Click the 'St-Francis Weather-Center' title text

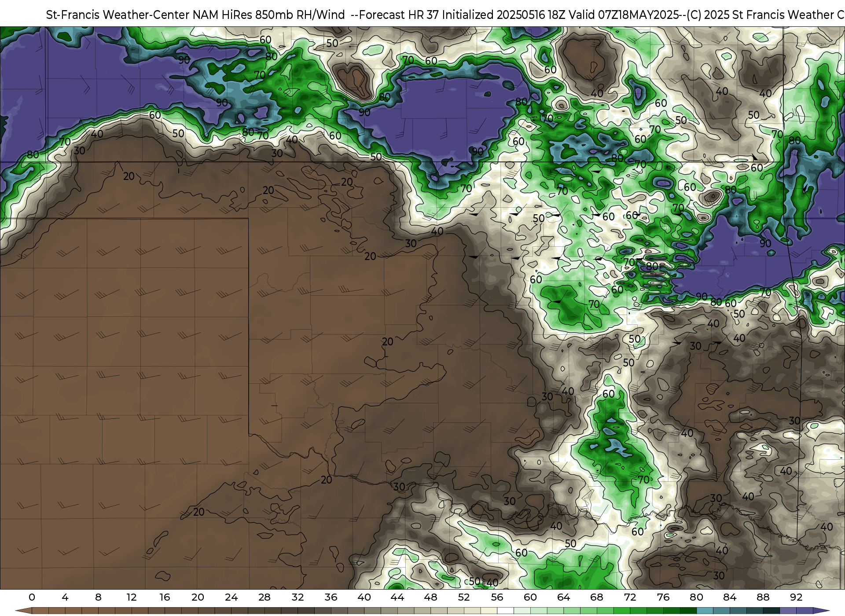(118, 15)
